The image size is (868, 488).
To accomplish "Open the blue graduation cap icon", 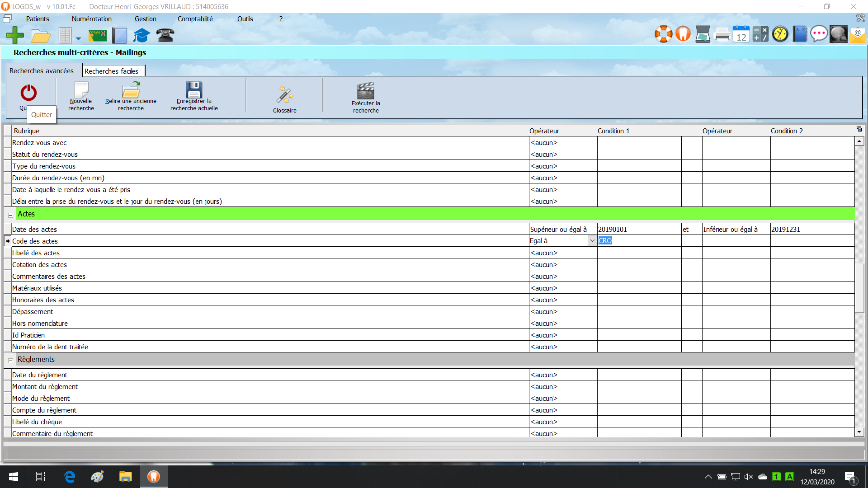I will pyautogui.click(x=142, y=35).
